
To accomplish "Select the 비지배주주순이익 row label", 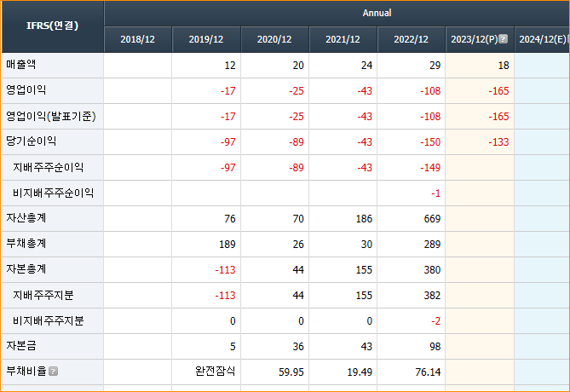I will point(54,193).
